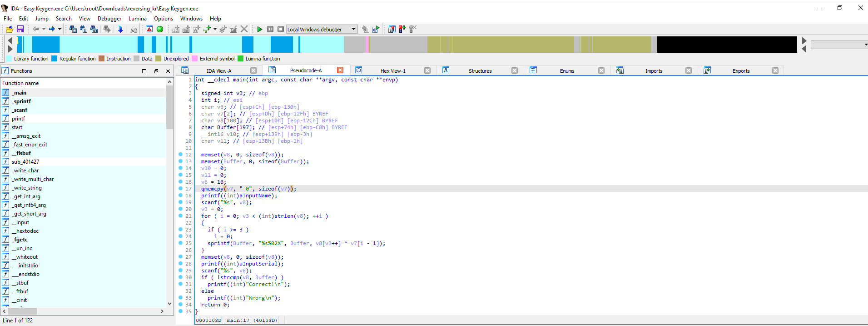The width and height of the screenshot is (868, 326).
Task: Close the Pseudocode-A tab
Action: (340, 70)
